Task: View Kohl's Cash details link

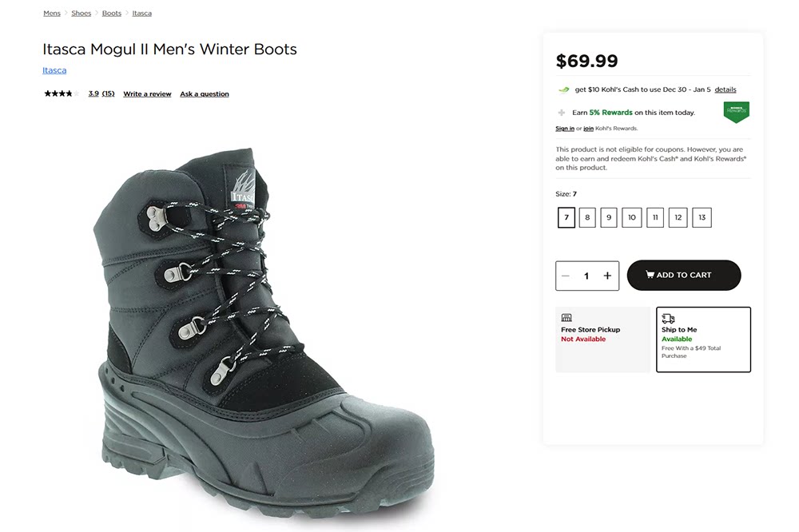Action: [x=725, y=89]
